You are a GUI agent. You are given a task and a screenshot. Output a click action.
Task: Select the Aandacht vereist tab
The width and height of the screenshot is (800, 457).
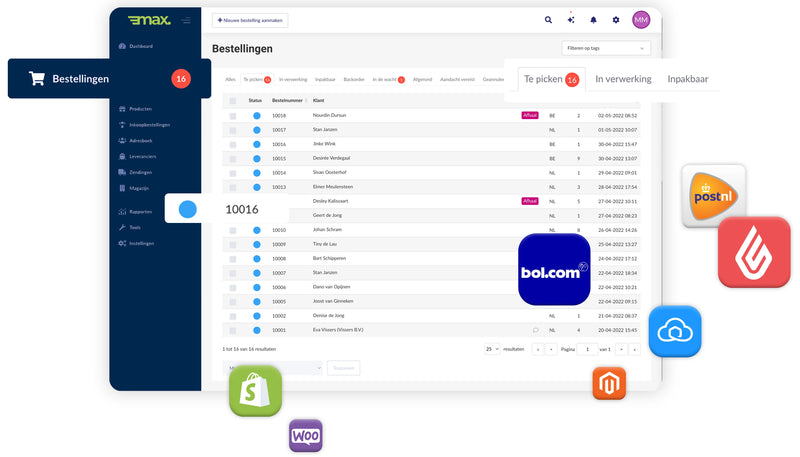coord(458,80)
